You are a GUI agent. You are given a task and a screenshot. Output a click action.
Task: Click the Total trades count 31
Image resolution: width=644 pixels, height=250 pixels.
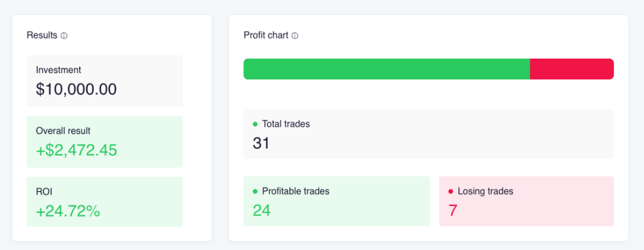(x=261, y=143)
